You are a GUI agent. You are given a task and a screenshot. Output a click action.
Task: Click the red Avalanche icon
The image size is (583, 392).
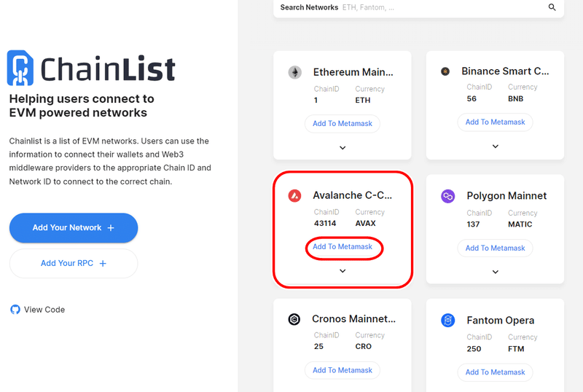[x=294, y=195]
